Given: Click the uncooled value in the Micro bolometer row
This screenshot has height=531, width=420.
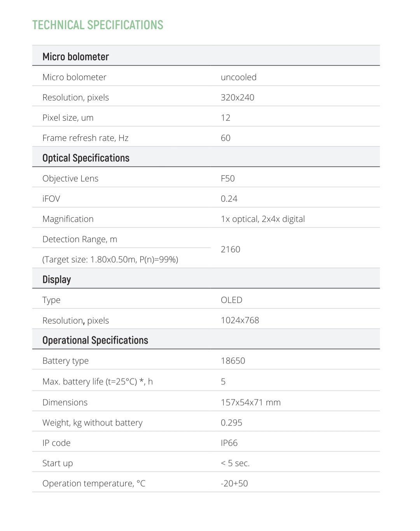Looking at the screenshot, I should (238, 77).
